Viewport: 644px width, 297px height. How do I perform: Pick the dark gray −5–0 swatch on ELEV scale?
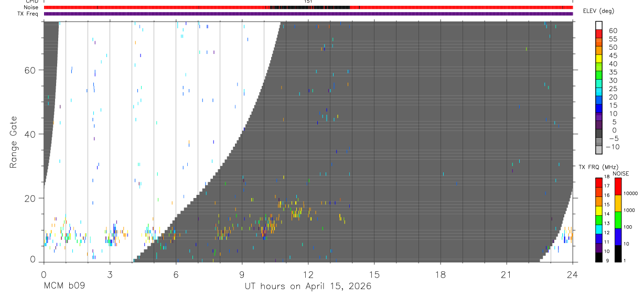click(x=599, y=134)
